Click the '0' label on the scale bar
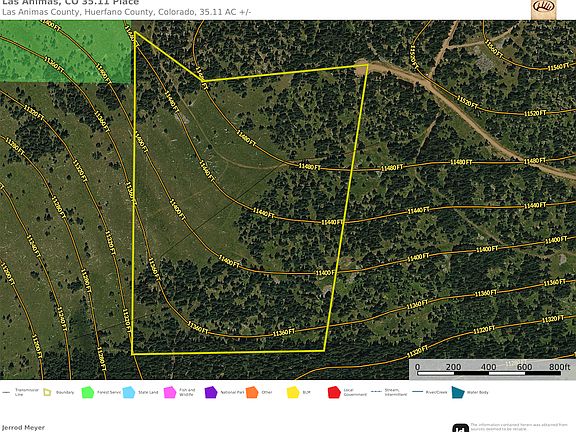 [x=417, y=367]
